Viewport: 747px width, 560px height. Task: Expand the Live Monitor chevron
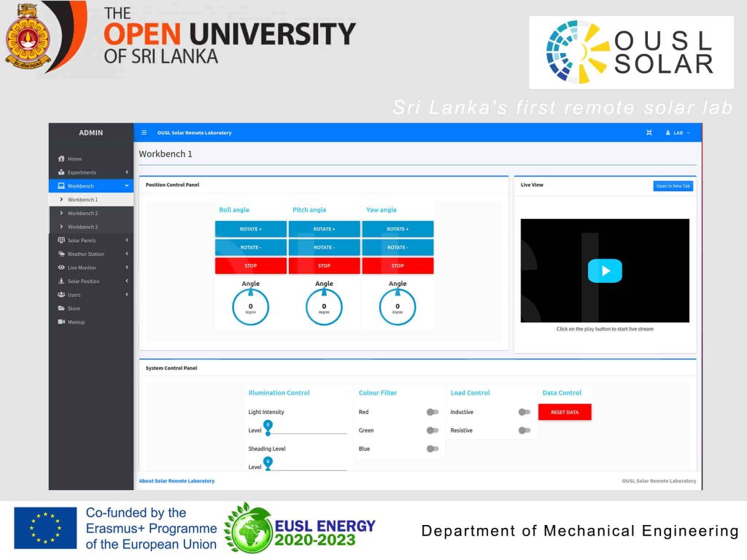[x=127, y=268]
